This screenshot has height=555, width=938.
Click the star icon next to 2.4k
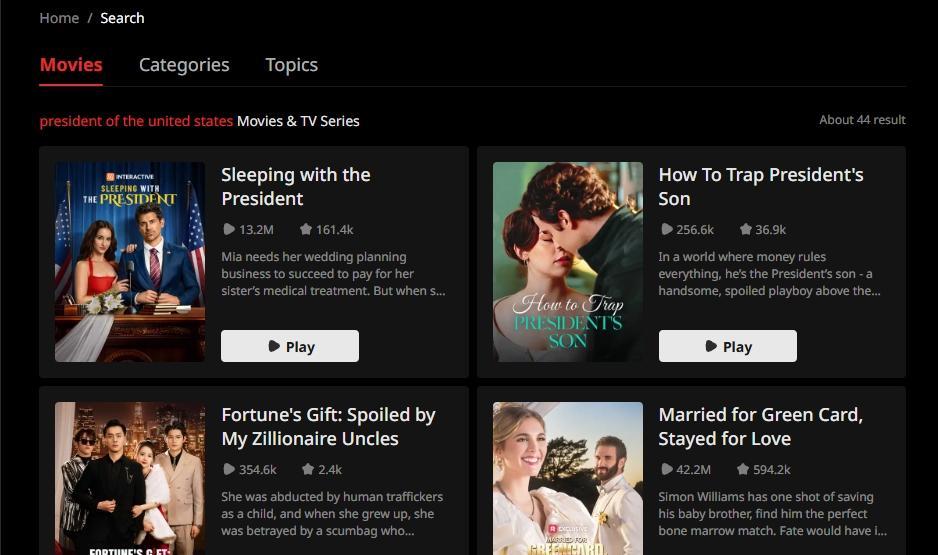coord(307,469)
